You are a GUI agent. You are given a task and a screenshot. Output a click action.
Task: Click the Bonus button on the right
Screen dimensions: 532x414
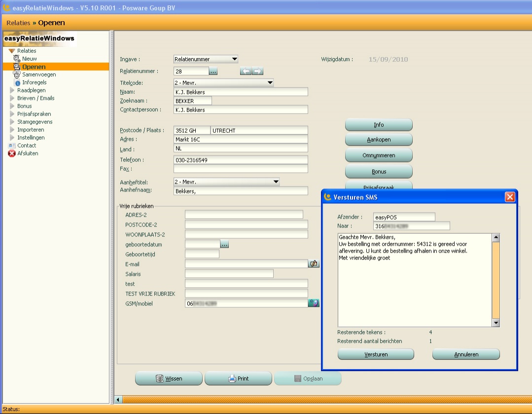coord(379,172)
